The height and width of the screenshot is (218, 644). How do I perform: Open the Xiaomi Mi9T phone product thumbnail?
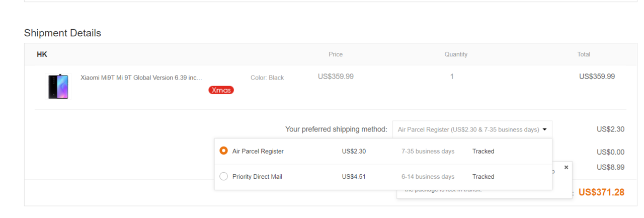point(58,87)
